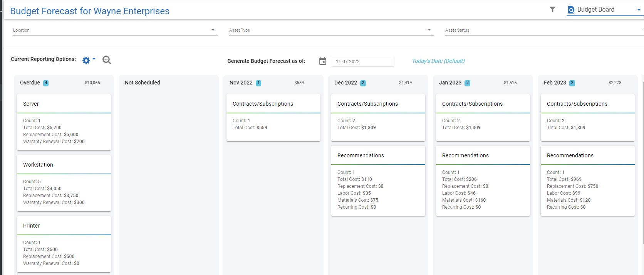Image resolution: width=644 pixels, height=275 pixels.
Task: Click Jan 2023 Materials Cost $160
Action: [464, 200]
